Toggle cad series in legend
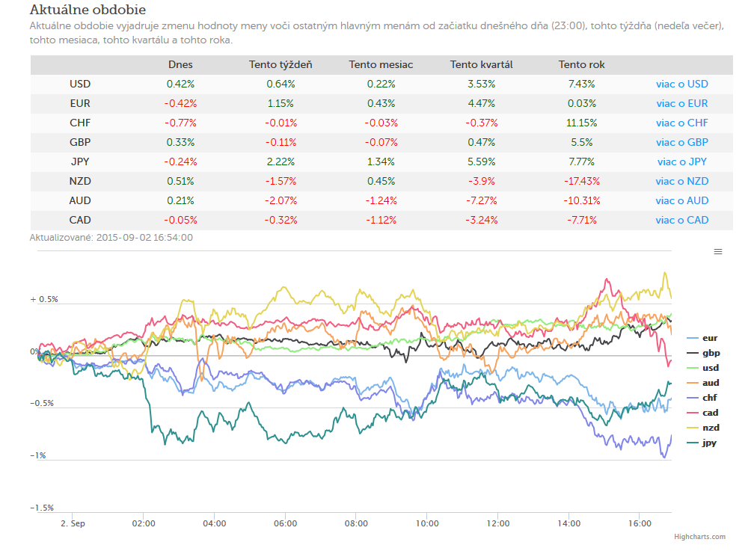This screenshot has height=560, width=754. 702,413
